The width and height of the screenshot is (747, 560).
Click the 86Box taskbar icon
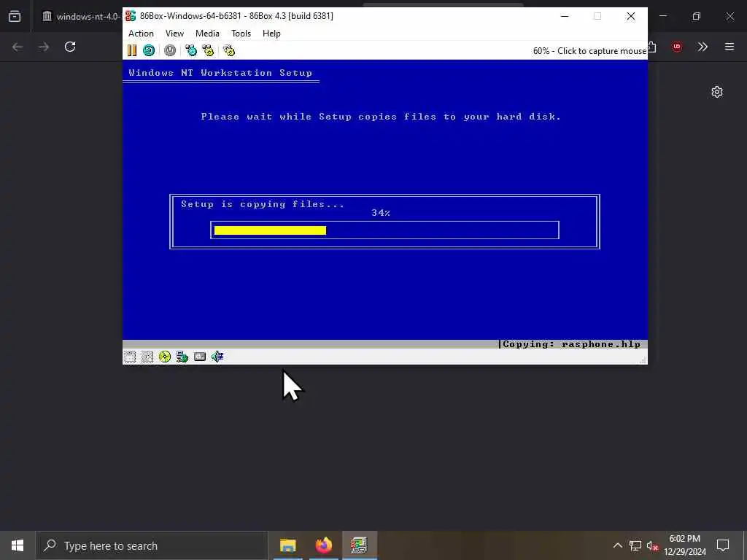click(x=359, y=545)
